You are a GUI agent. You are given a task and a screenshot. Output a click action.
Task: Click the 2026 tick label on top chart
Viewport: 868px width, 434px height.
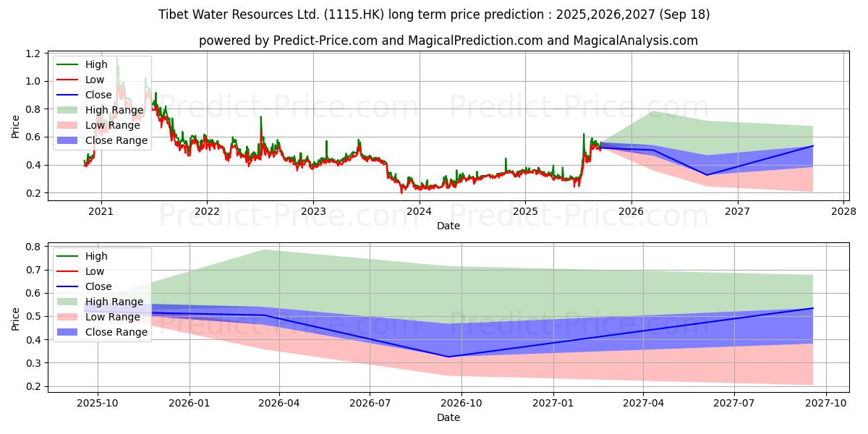[631, 211]
